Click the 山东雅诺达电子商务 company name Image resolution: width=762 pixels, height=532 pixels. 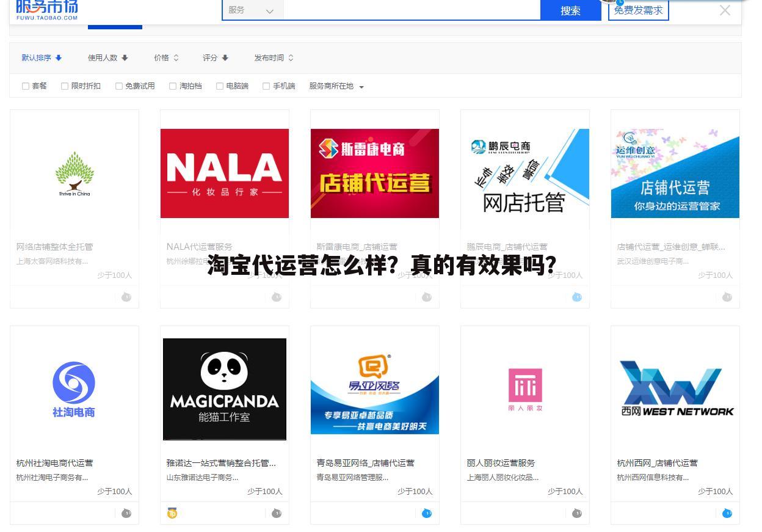(x=203, y=477)
